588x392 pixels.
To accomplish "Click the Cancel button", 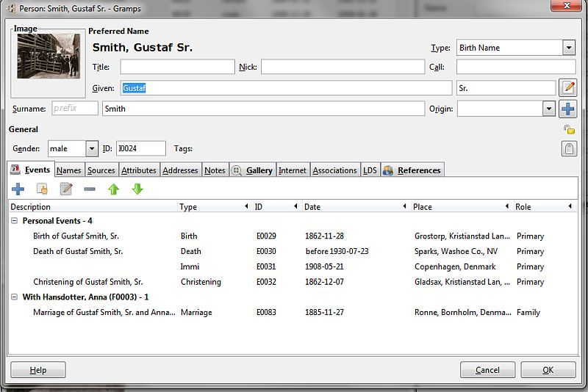I will [x=487, y=370].
